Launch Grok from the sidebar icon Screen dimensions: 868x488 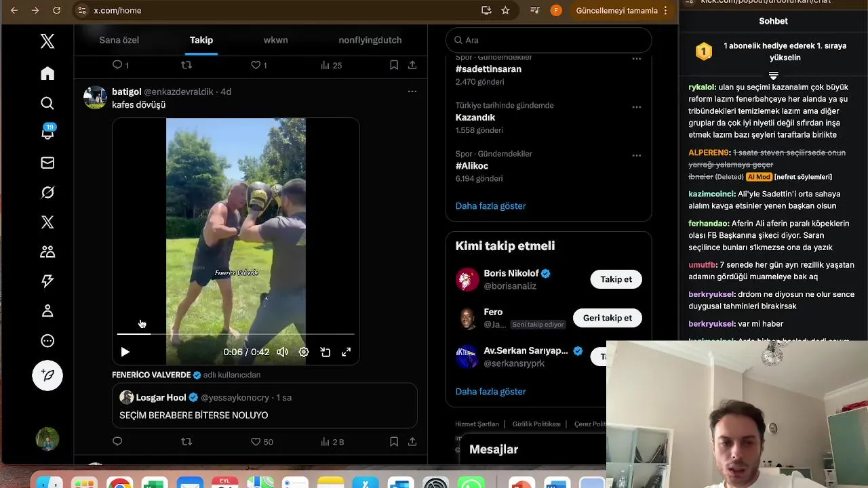tap(47, 192)
